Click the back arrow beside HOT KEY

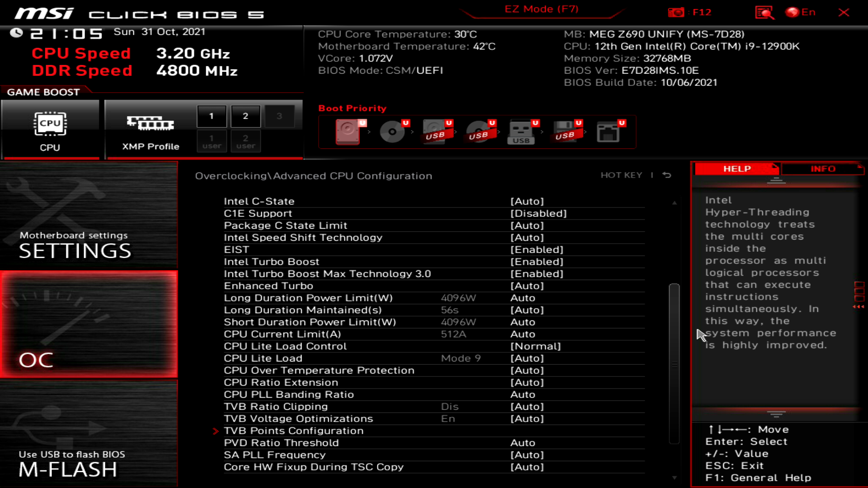(x=666, y=175)
